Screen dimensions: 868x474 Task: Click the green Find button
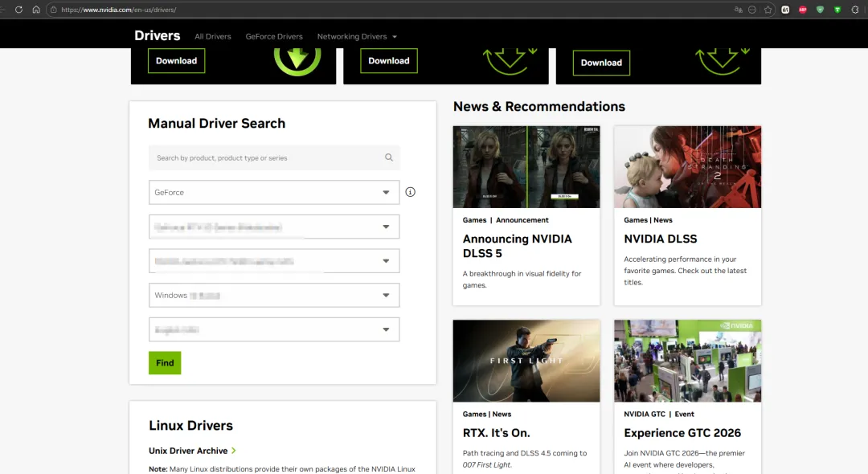[x=165, y=363]
